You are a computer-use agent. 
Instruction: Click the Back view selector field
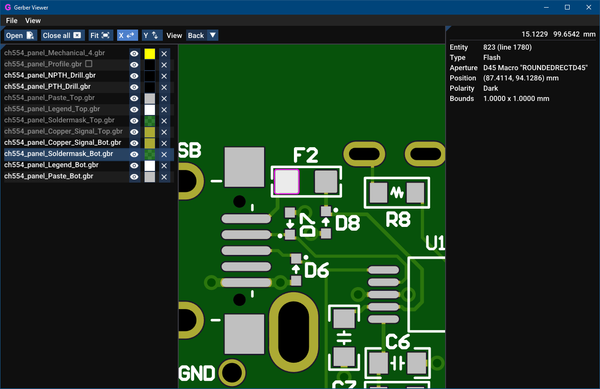click(197, 36)
